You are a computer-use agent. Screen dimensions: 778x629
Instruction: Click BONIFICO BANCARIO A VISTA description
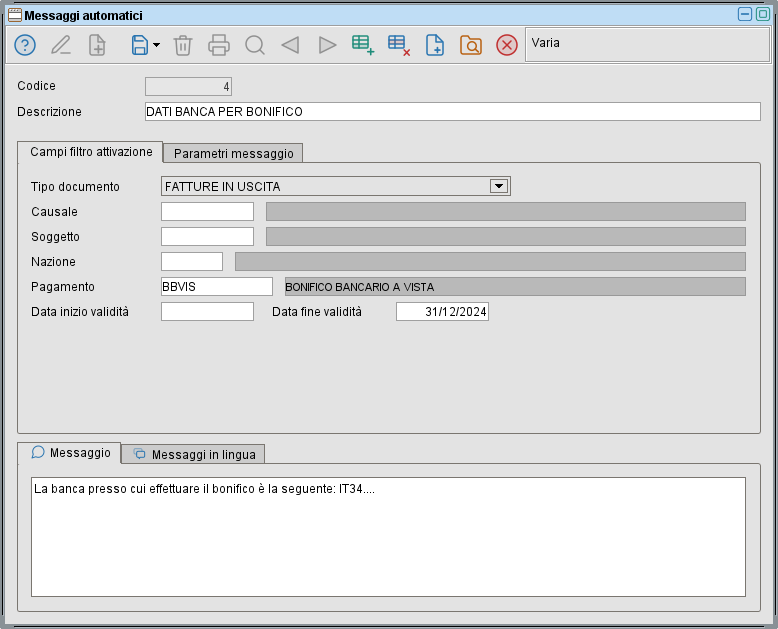point(516,287)
